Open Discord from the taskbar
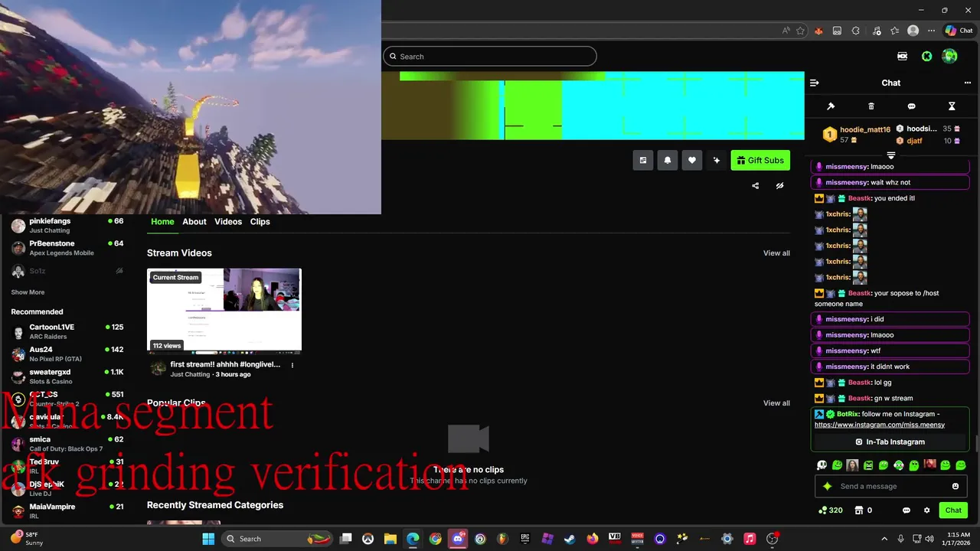The image size is (980, 551). point(458,539)
